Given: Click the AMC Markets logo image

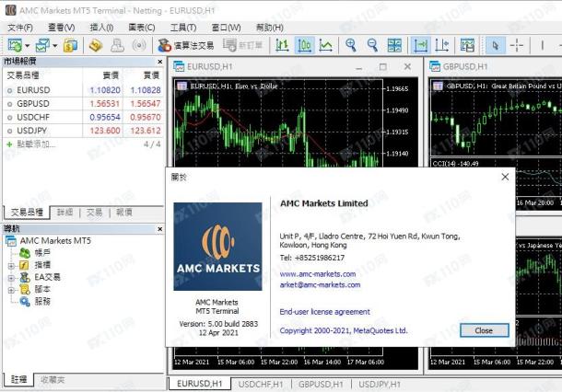Looking at the screenshot, I should pyautogui.click(x=218, y=247).
